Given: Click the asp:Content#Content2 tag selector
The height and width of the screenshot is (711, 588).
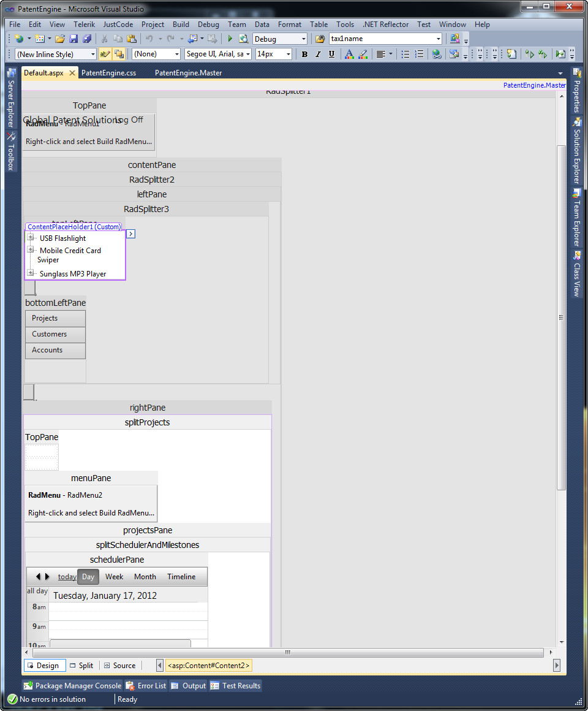Looking at the screenshot, I should point(209,666).
